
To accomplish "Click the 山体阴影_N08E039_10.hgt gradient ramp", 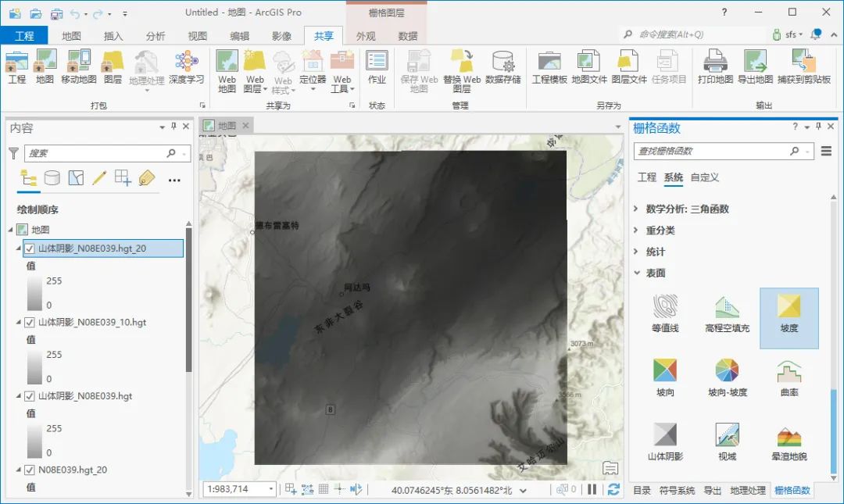I will [34, 366].
